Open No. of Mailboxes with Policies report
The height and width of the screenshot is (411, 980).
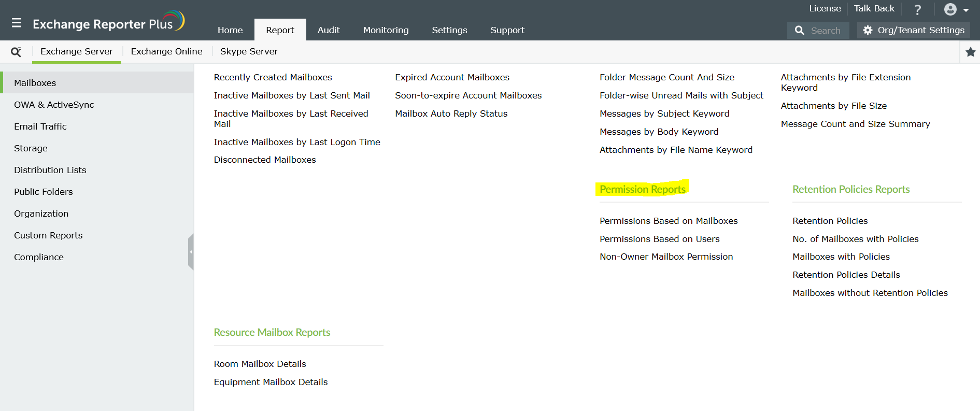(856, 239)
